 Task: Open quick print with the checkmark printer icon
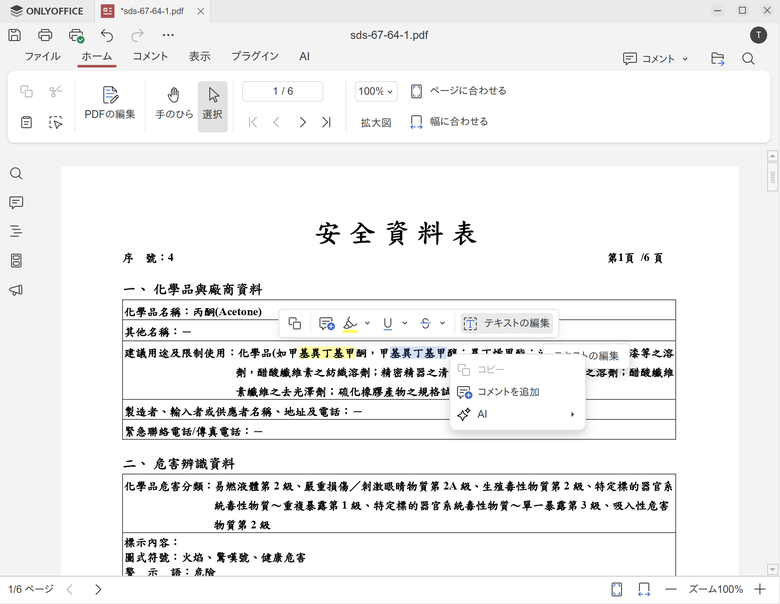click(76, 35)
